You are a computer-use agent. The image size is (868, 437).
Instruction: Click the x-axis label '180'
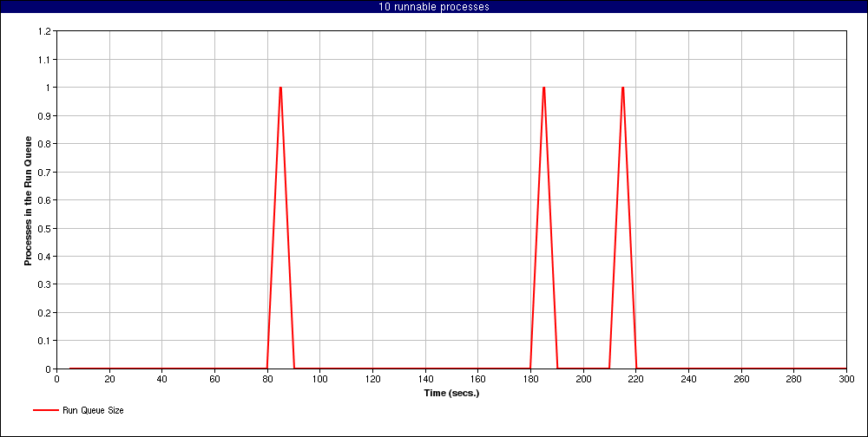coord(530,379)
